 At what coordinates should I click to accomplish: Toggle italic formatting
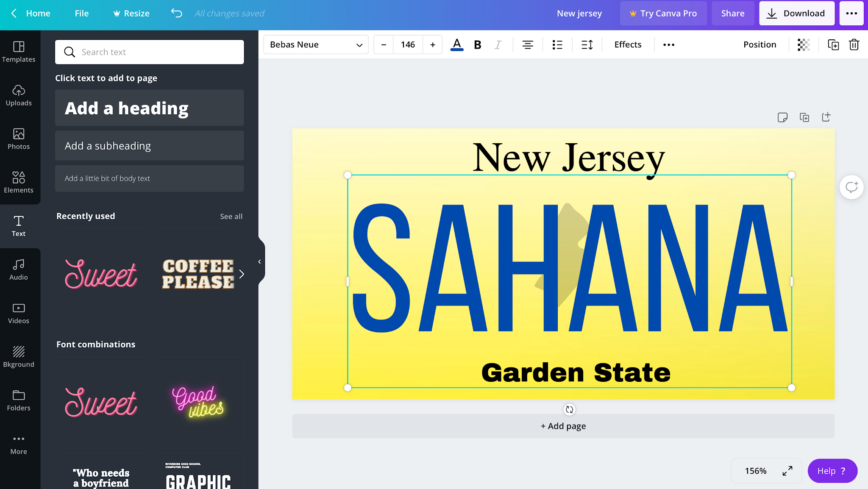[x=498, y=44]
